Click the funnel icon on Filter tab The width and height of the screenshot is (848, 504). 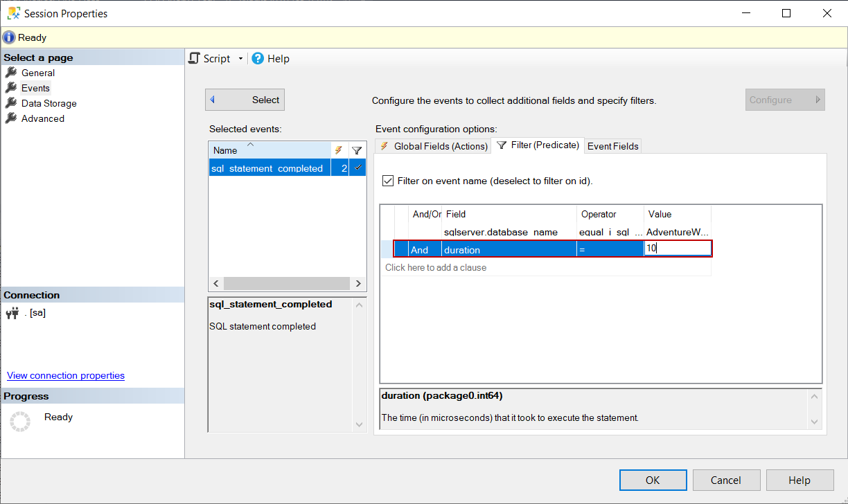[502, 145]
